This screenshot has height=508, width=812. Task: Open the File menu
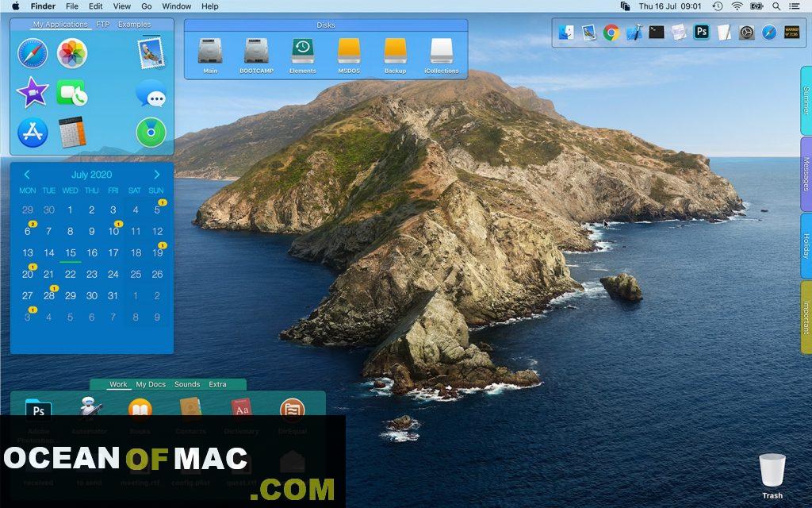[x=72, y=6]
